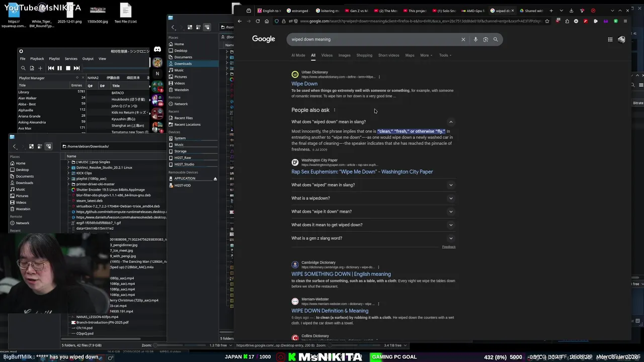Stop playback in music player

[x=68, y=68]
